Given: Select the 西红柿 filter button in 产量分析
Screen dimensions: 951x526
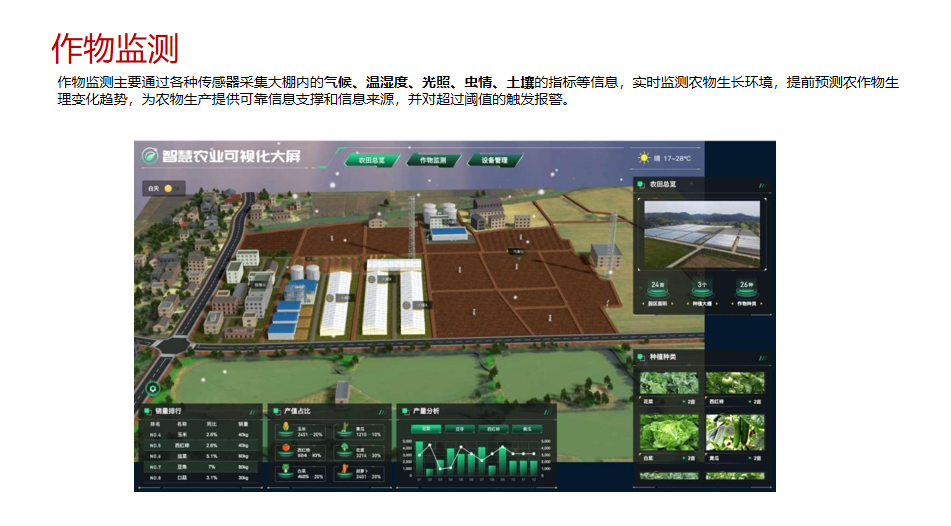Looking at the screenshot, I should click(493, 428).
